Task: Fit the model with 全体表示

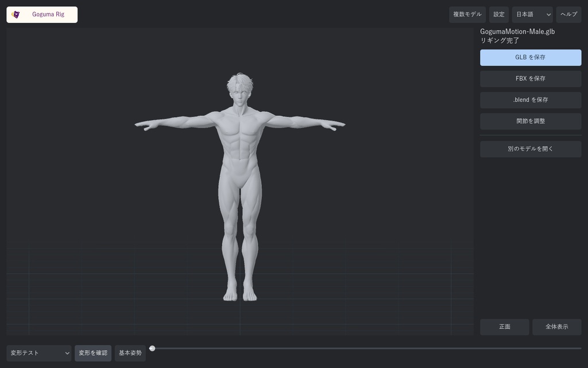Action: [x=557, y=327]
